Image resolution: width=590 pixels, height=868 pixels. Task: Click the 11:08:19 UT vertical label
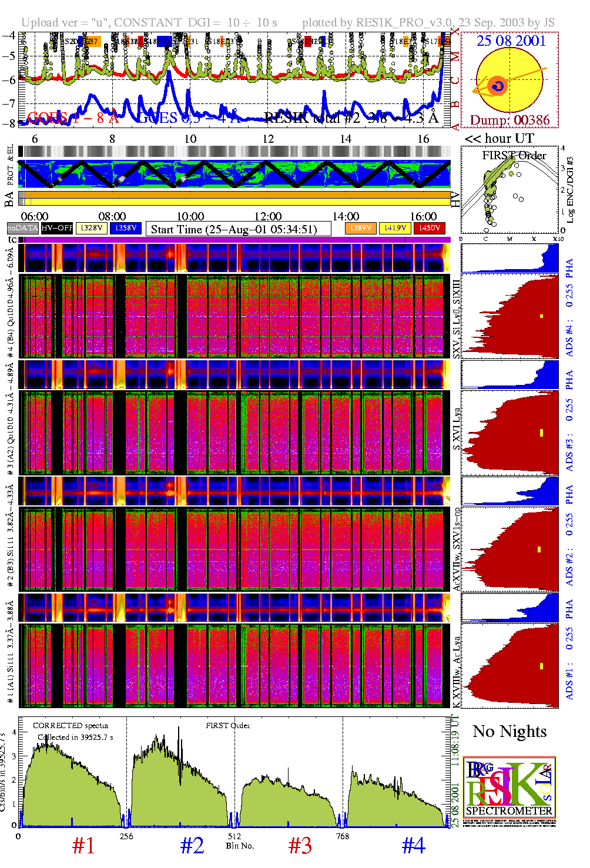[455, 740]
